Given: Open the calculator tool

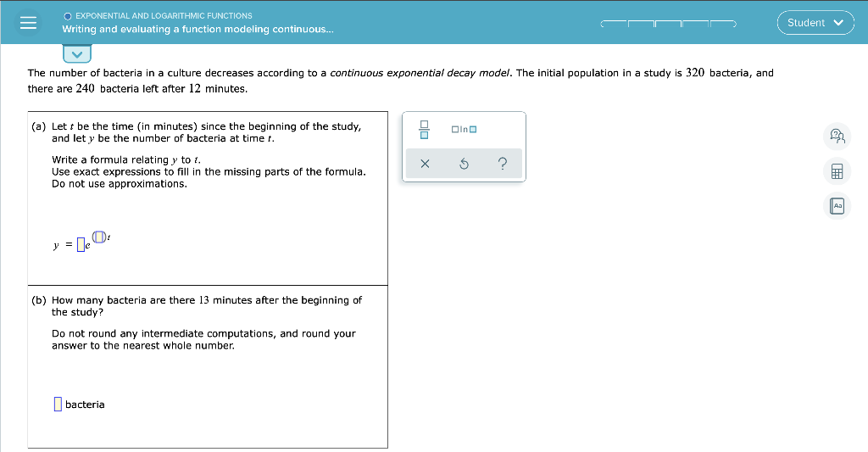Looking at the screenshot, I should coord(837,171).
